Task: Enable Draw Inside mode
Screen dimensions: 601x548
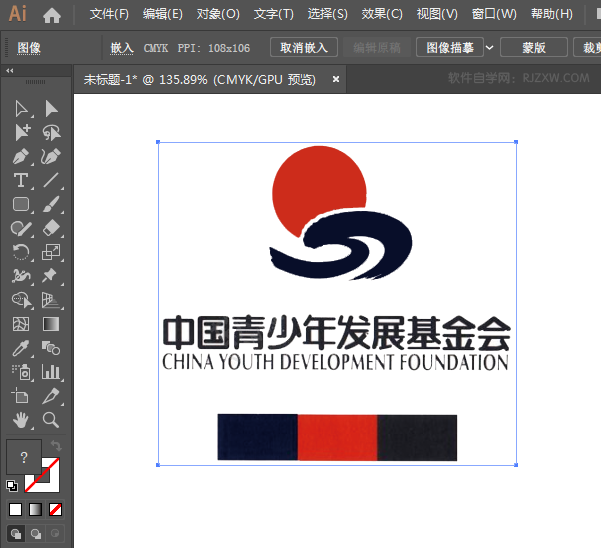Action: (x=55, y=533)
